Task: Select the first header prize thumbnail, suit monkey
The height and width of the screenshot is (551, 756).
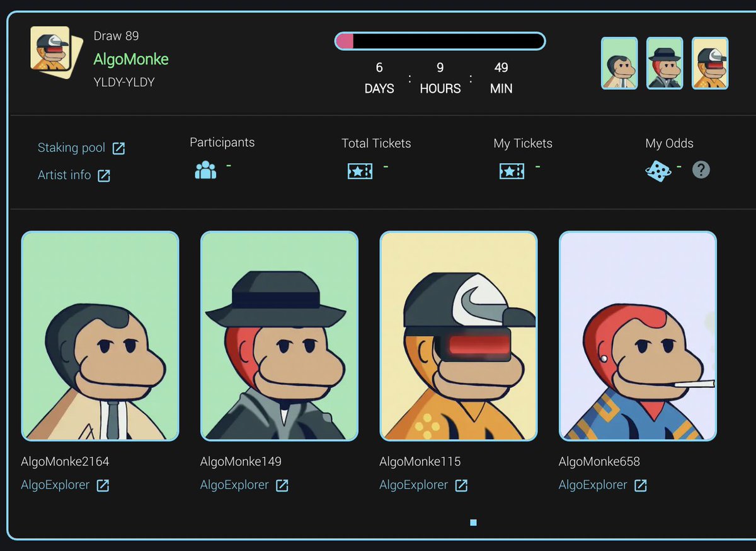Action: click(619, 63)
